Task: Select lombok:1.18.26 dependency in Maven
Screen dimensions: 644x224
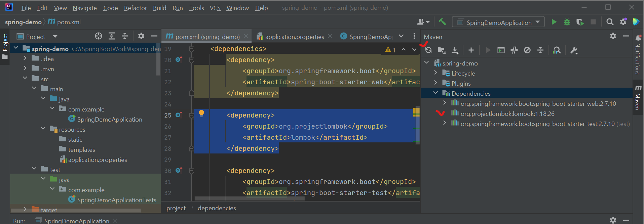Action: coord(507,114)
